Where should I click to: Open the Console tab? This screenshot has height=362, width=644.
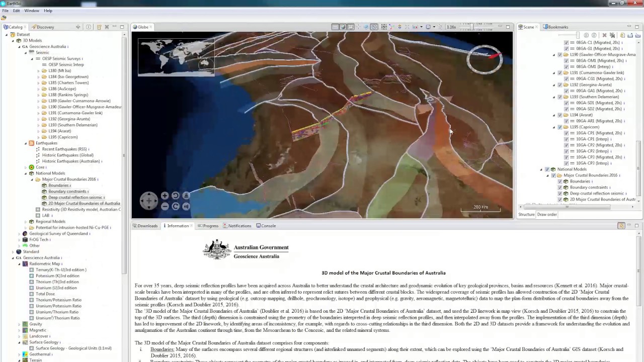(266, 226)
